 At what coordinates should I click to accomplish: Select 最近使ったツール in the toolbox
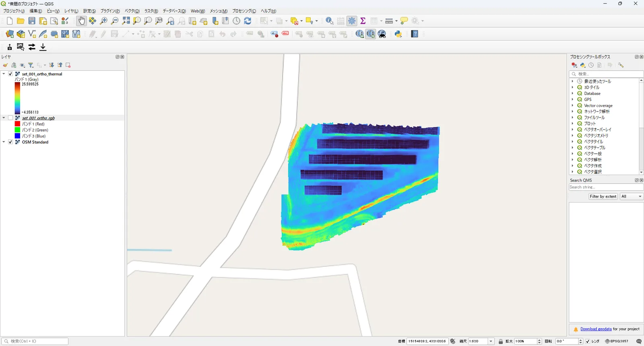597,81
